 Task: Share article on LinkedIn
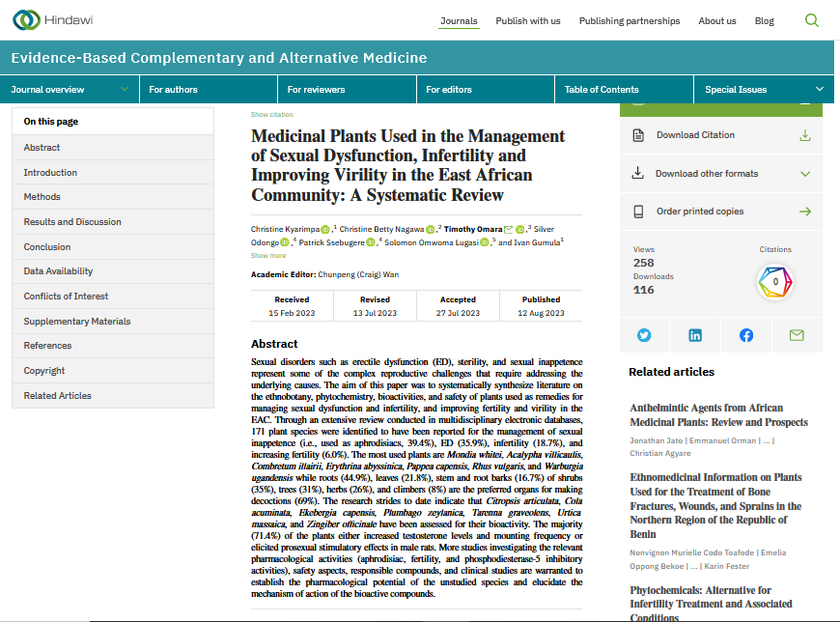tap(695, 335)
